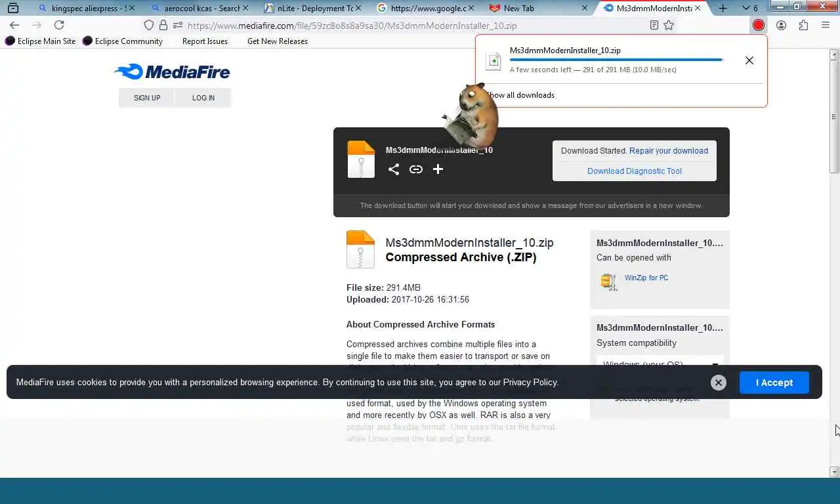
Task: Open the Download Diagnostic Tool link
Action: [x=635, y=171]
